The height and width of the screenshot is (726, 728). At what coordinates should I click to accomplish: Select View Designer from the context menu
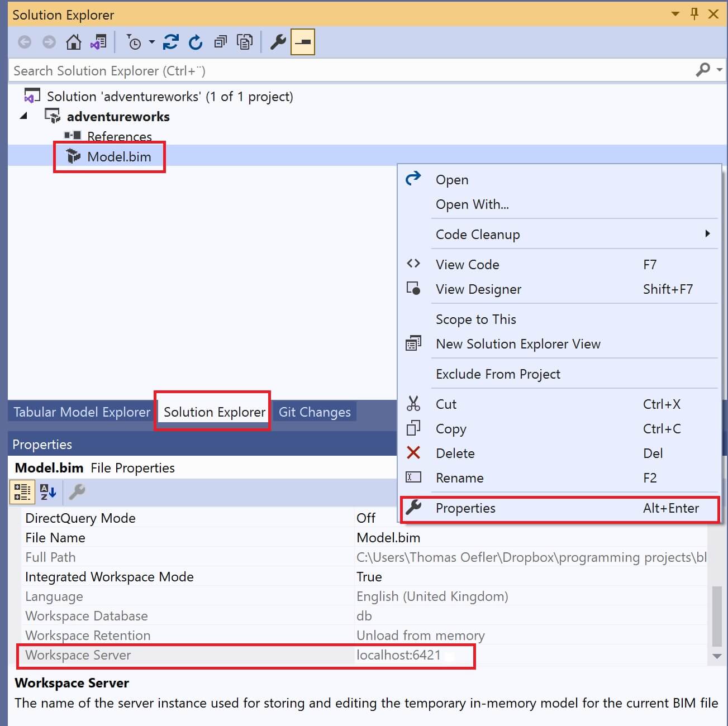click(478, 289)
